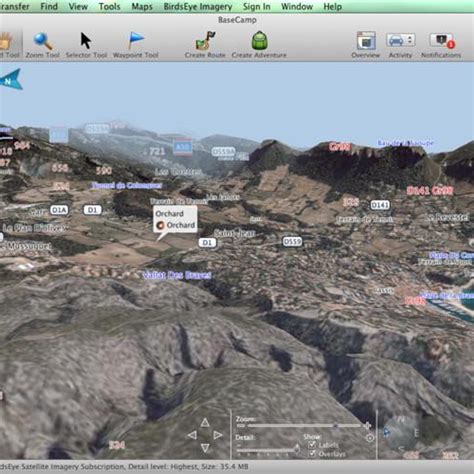The width and height of the screenshot is (474, 474).
Task: Click the blue north arrow indicator
Action: (11, 80)
